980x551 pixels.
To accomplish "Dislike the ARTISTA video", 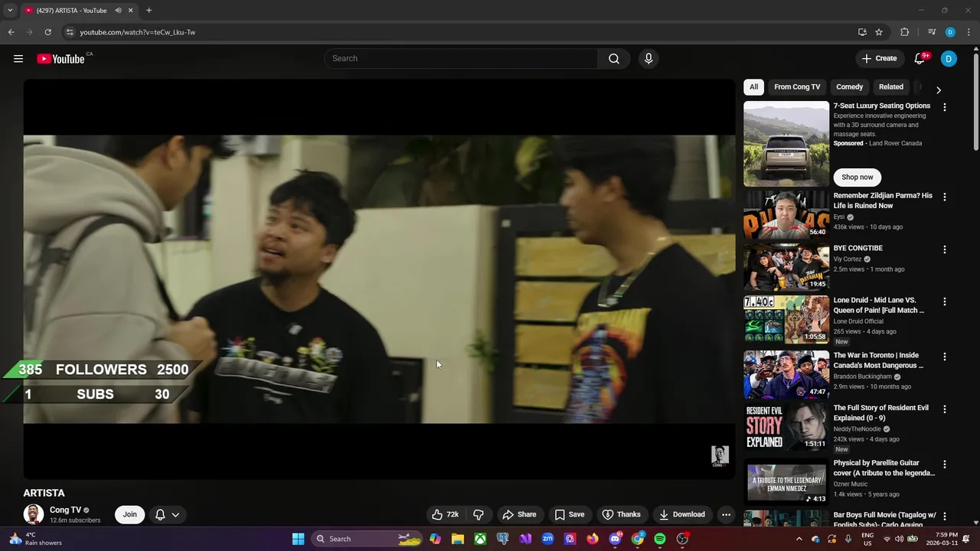I will 479,514.
